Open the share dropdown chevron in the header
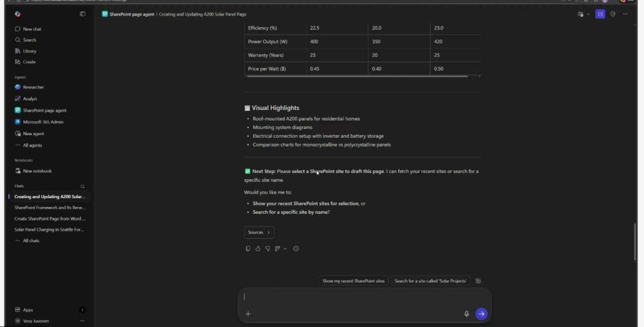 tap(588, 14)
